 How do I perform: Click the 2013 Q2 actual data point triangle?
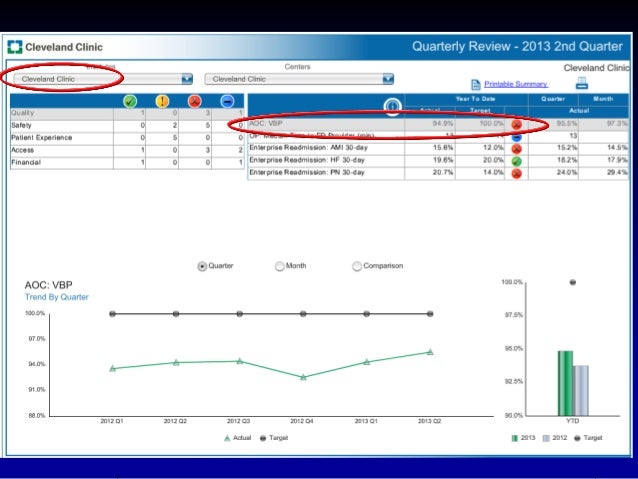pos(430,352)
